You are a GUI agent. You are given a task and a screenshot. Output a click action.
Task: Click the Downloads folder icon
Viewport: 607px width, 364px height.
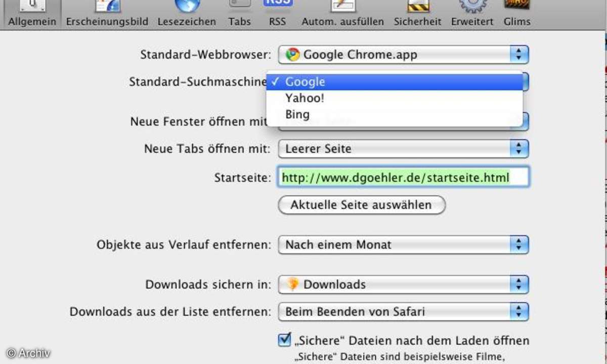point(292,285)
